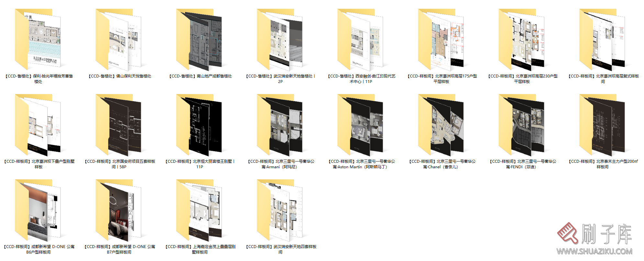This screenshot has width=644, height=261.
Task: Click the 西安融创·曲江印现代艺术中心 folder icon
Action: (x=360, y=40)
